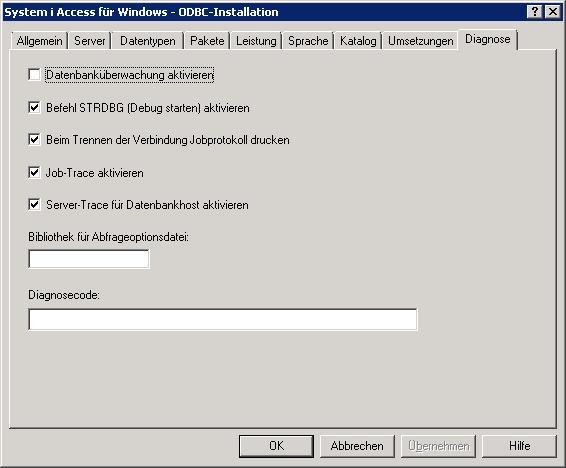Viewport: 566px width, 468px height.
Task: Select the Datentypen tab
Action: pyautogui.click(x=148, y=41)
